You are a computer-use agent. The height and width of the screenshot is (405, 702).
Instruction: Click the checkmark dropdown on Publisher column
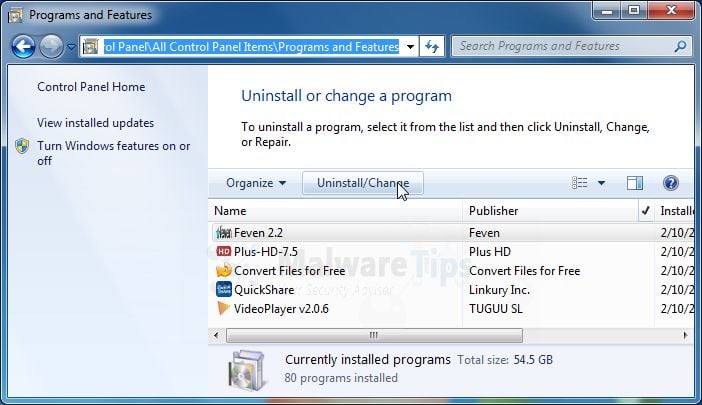[x=646, y=211]
